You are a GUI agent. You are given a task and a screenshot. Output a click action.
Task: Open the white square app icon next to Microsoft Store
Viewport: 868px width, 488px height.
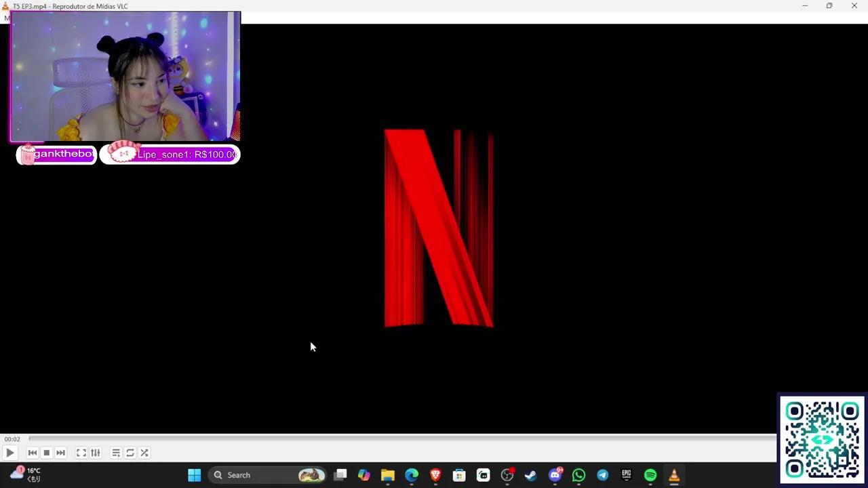483,475
